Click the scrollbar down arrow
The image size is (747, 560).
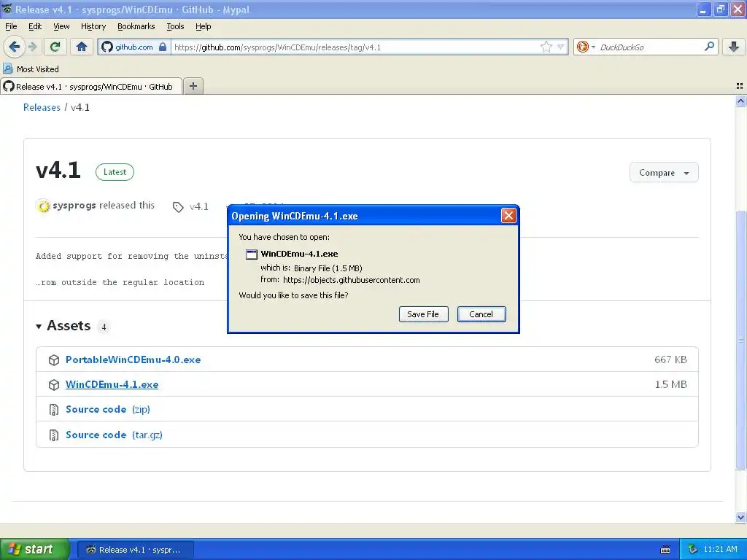(x=740, y=517)
